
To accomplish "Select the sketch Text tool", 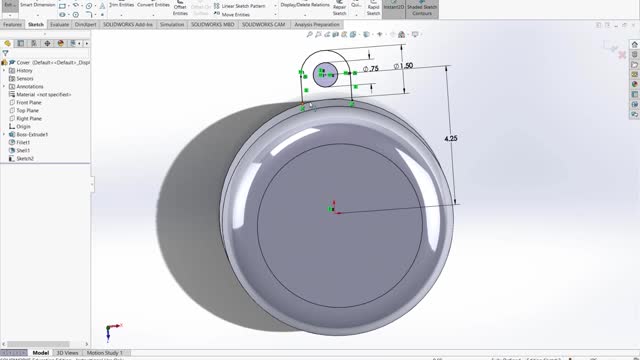I will [x=102, y=6].
